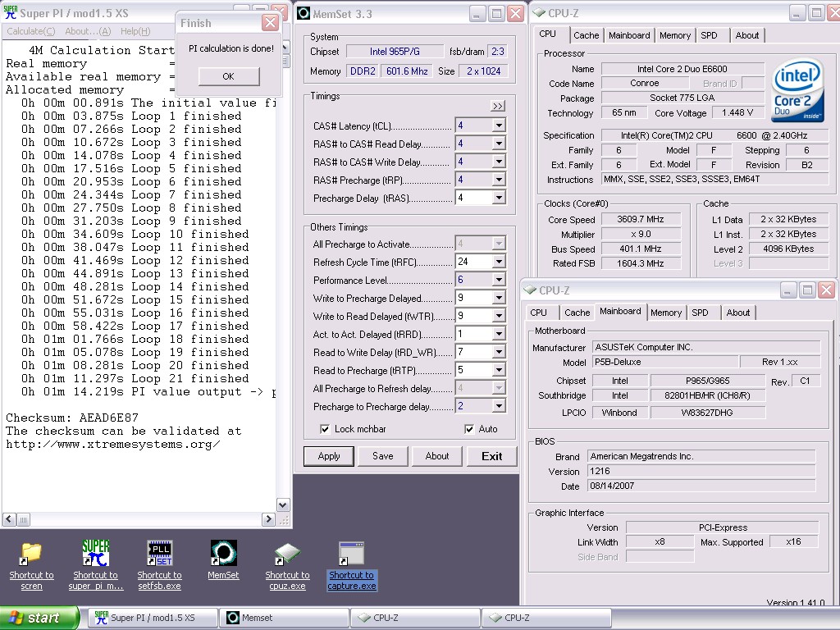Click Super PI horizontal scrollbar left arrow
840x630 pixels.
click(x=9, y=519)
